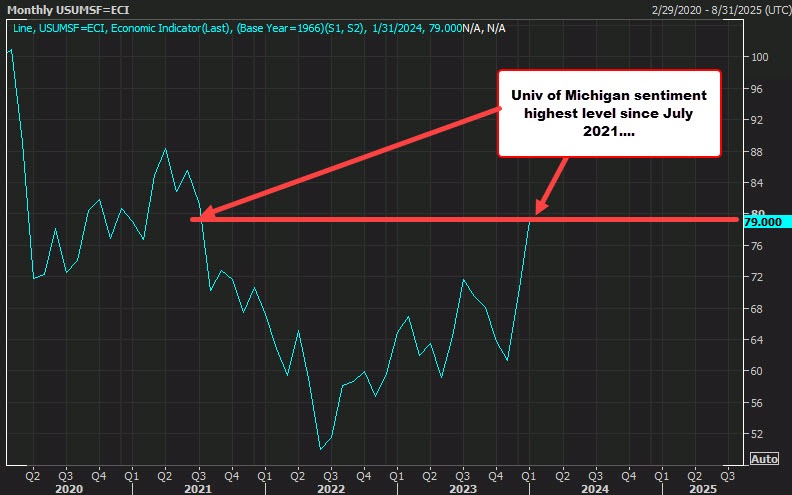Click the 60 y-axis label
The height and width of the screenshot is (495, 792).
757,371
